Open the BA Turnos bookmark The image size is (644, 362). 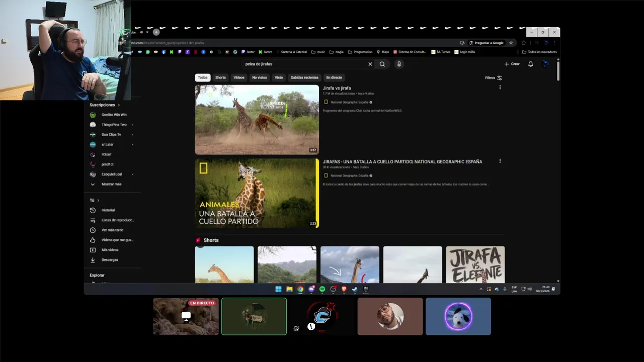pos(440,52)
